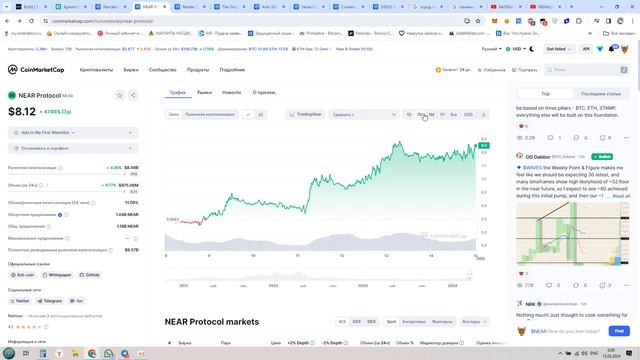Image resolution: width=640 pixels, height=360 pixels.
Task: Toggle dark mode moon icon
Action: click(x=532, y=49)
